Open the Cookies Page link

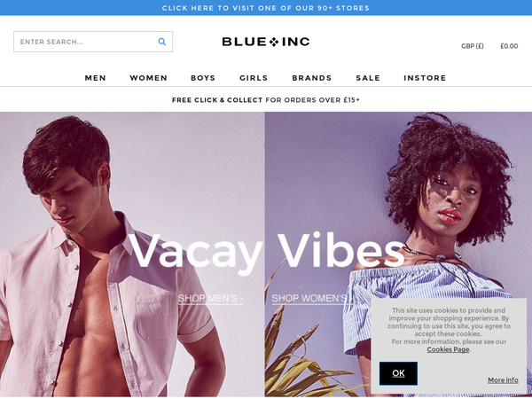pos(448,349)
